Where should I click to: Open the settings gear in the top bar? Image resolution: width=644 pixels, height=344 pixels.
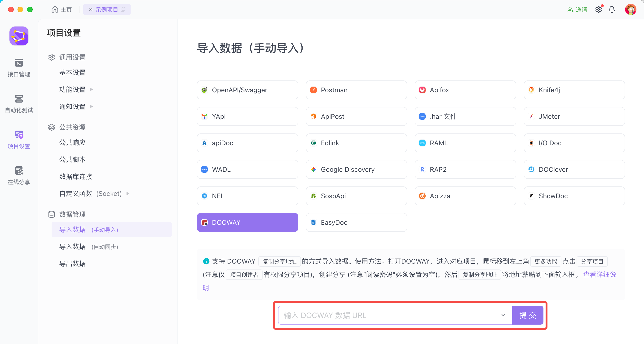click(598, 9)
